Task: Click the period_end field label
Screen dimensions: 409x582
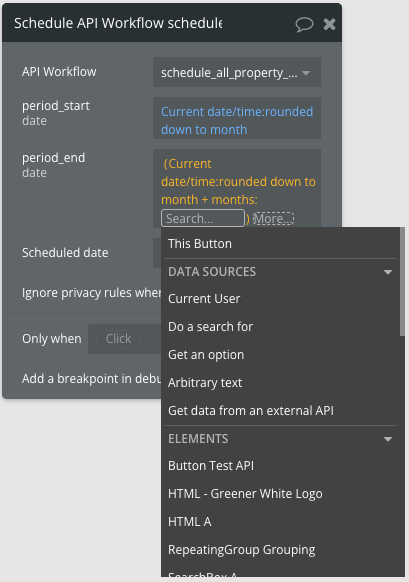Action: pos(53,158)
